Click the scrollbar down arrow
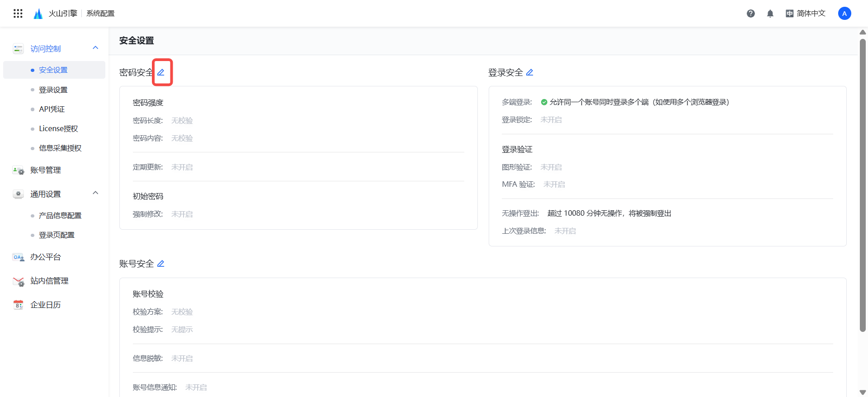This screenshot has width=868, height=397. click(863, 392)
